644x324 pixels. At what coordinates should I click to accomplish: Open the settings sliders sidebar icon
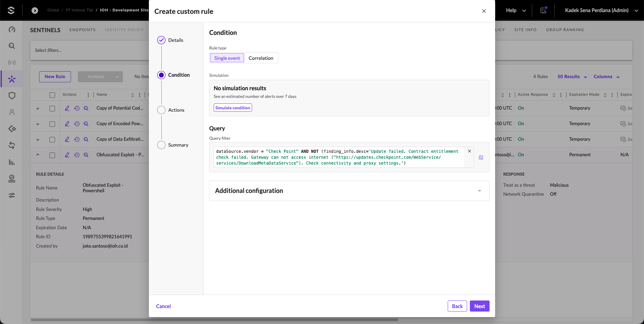[12, 195]
